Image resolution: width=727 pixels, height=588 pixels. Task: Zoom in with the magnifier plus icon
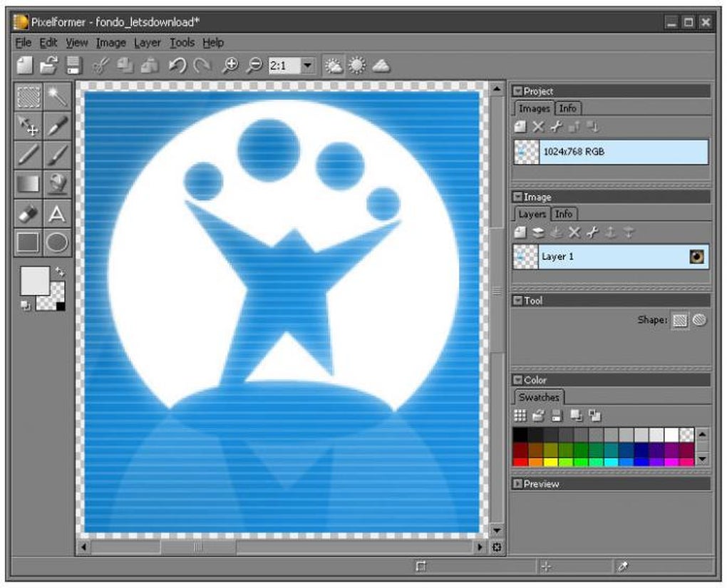[x=230, y=66]
